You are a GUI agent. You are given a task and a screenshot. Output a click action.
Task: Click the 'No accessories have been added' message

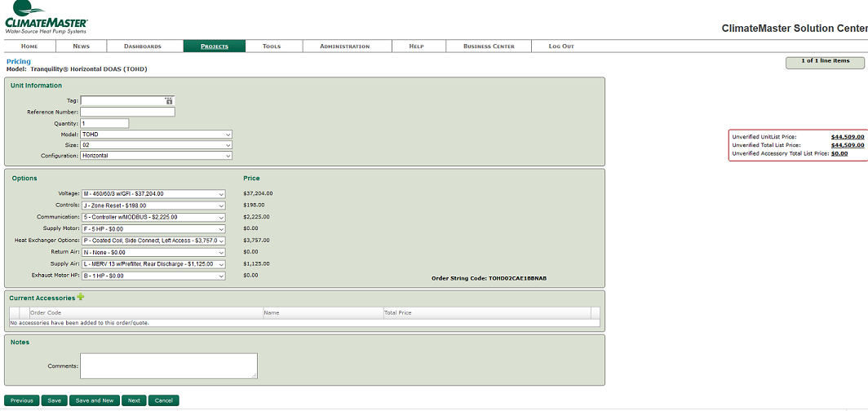click(80, 322)
